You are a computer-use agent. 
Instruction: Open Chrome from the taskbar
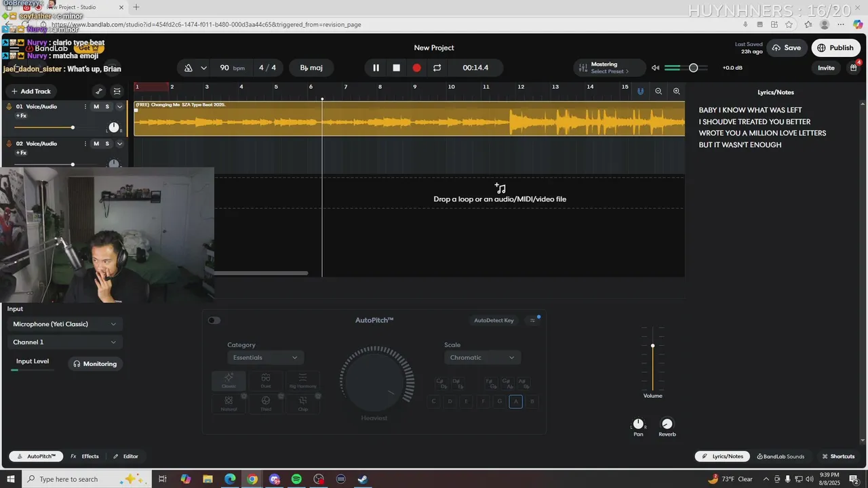click(x=252, y=479)
